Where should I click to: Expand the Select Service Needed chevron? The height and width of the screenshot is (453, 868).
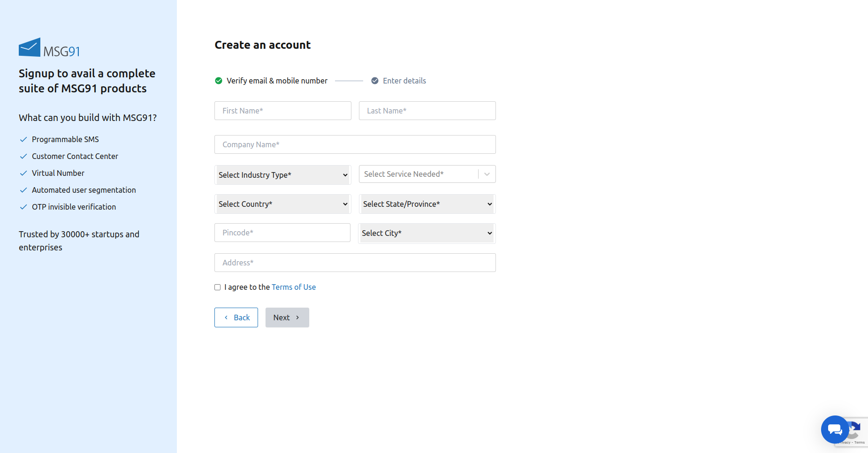(487, 174)
